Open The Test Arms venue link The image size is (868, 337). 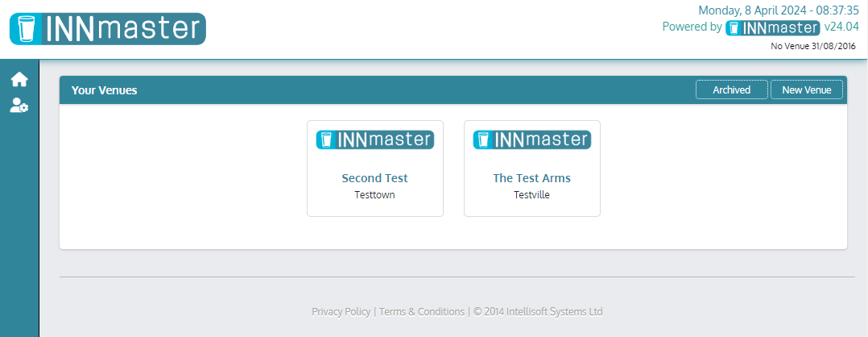532,178
